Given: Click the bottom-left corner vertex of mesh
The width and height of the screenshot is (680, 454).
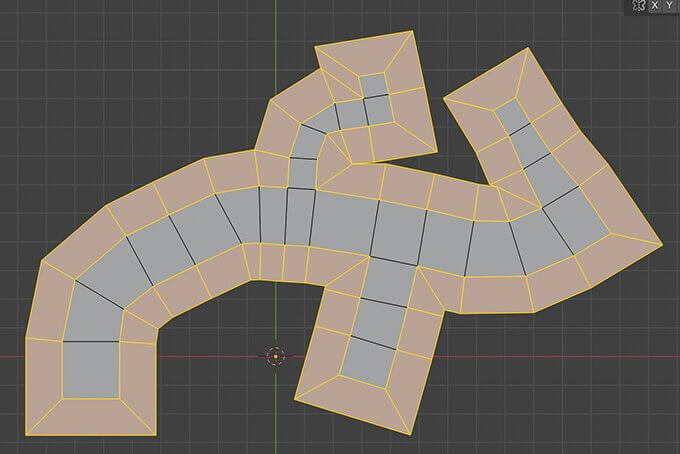Looking at the screenshot, I should (27, 436).
